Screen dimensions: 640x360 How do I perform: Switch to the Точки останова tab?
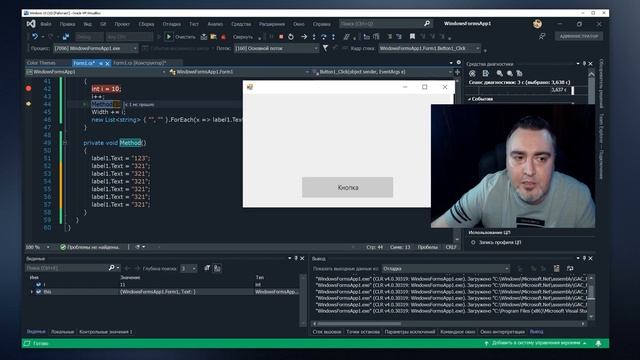click(x=363, y=332)
